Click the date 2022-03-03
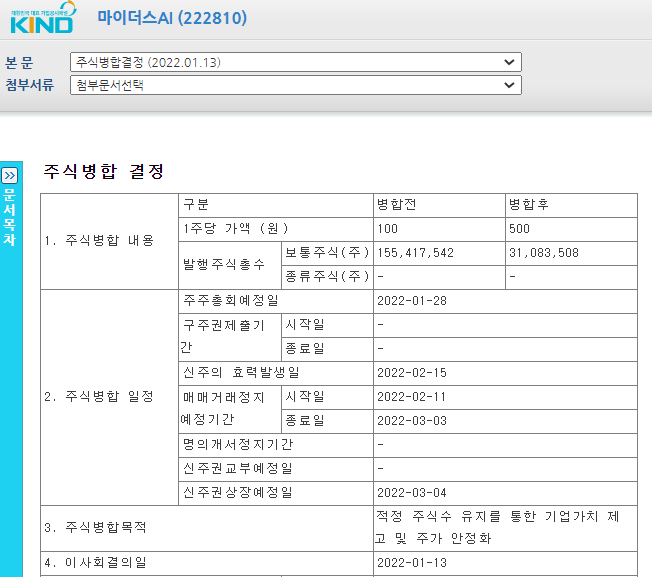 412,421
